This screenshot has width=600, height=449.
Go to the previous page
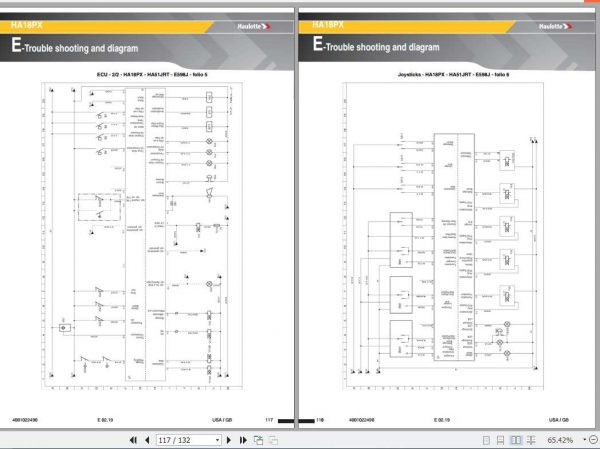(x=147, y=440)
